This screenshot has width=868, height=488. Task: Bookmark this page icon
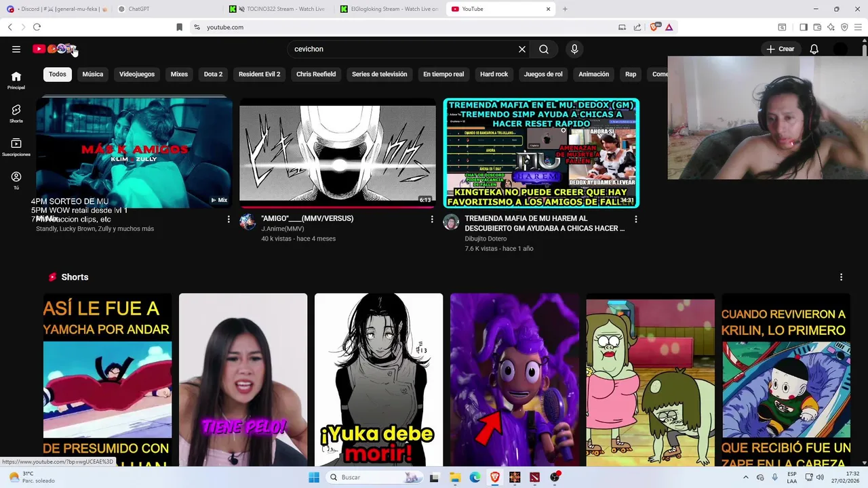click(x=179, y=27)
